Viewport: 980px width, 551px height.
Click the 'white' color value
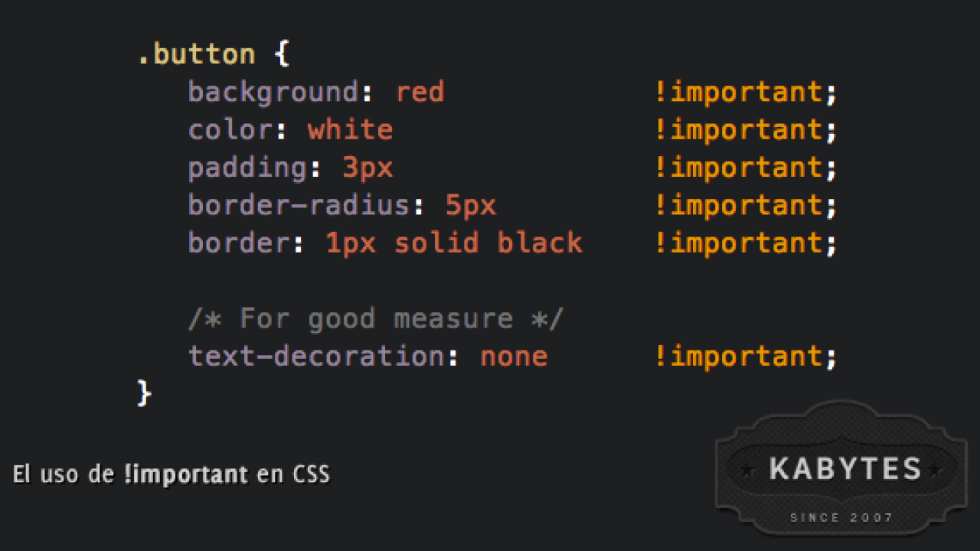[350, 130]
